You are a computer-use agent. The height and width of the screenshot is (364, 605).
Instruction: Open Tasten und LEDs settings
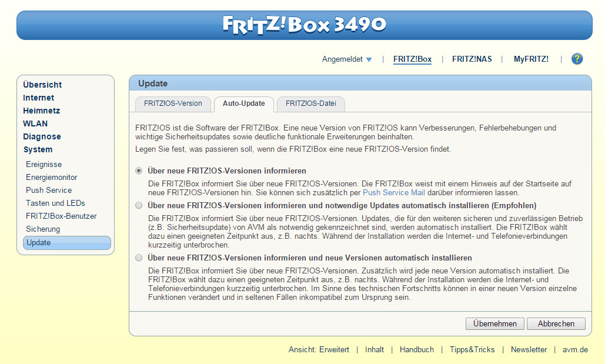[55, 203]
